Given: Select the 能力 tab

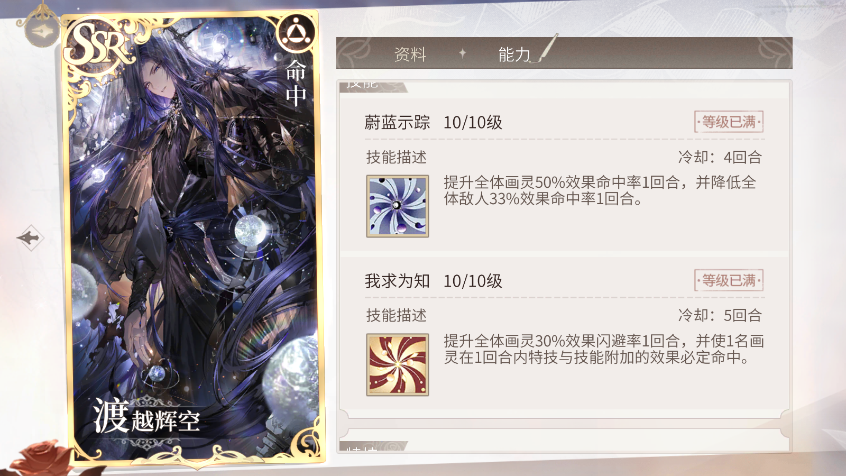Looking at the screenshot, I should pyautogui.click(x=514, y=54).
